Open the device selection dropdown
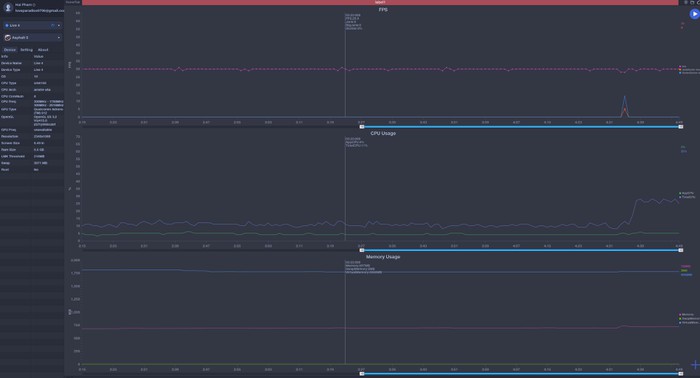This screenshot has width=700, height=378. click(x=32, y=25)
